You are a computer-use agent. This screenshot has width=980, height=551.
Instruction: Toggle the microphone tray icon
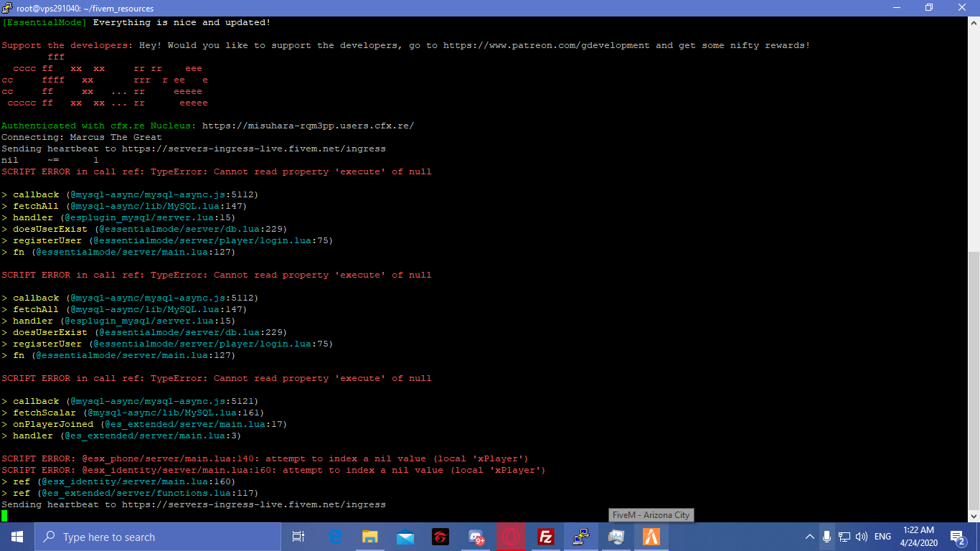[826, 537]
